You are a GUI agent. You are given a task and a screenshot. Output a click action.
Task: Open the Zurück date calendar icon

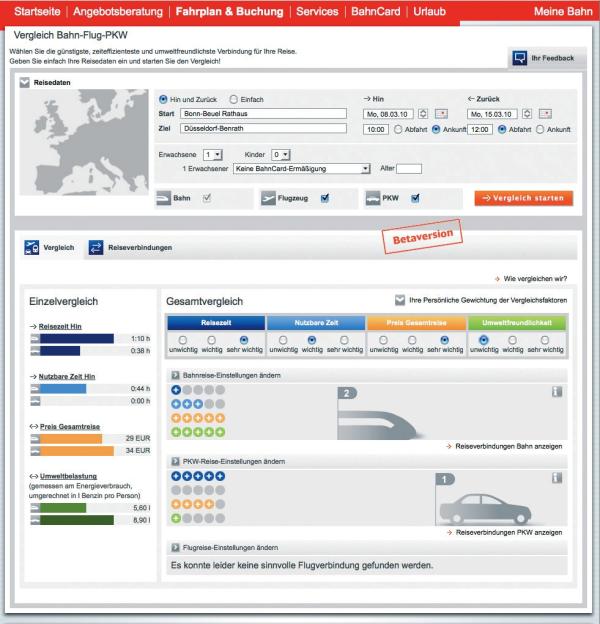[x=545, y=114]
